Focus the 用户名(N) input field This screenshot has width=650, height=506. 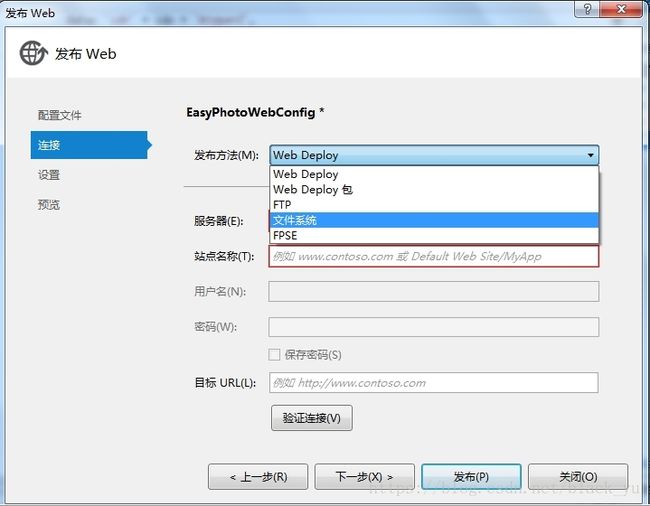pos(434,291)
